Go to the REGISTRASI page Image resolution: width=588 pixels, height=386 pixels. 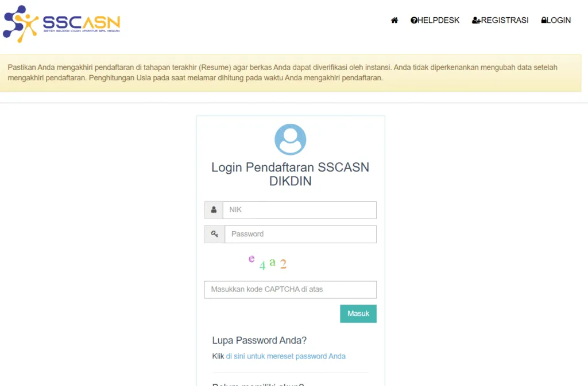(x=500, y=20)
